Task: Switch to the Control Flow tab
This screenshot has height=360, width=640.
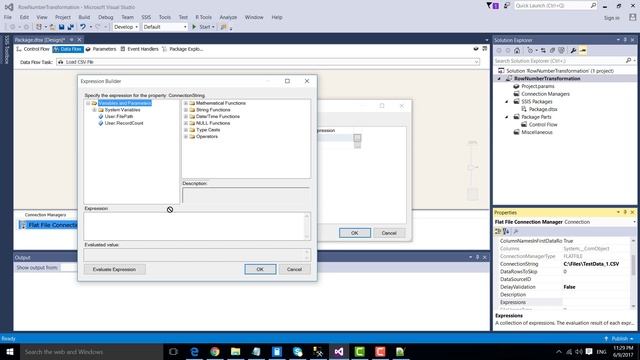Action: [x=33, y=49]
